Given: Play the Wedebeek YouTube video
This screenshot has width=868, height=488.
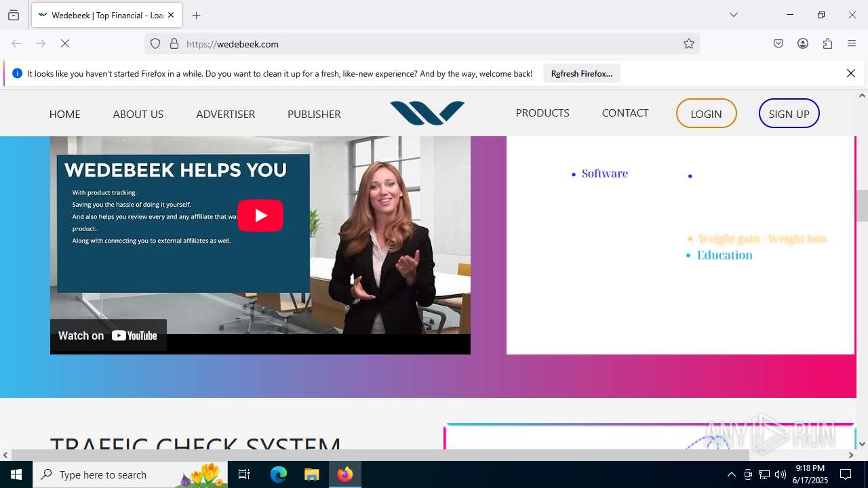Looking at the screenshot, I should click(260, 216).
